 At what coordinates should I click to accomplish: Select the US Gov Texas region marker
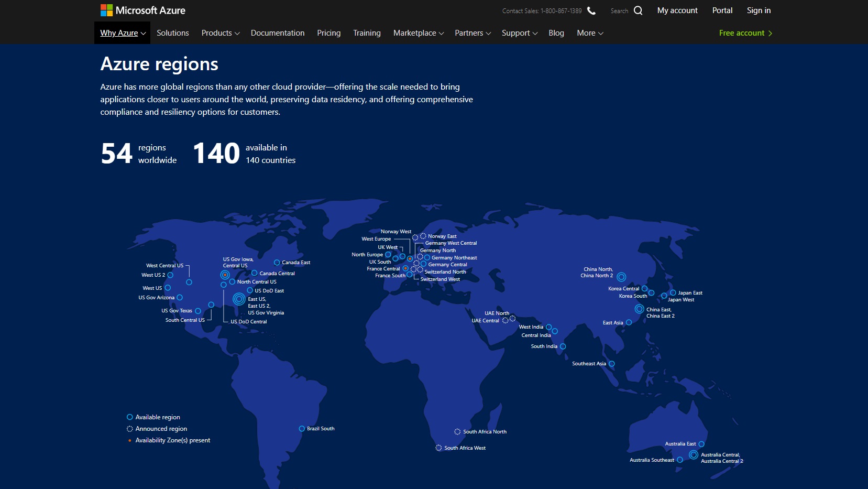[198, 311]
